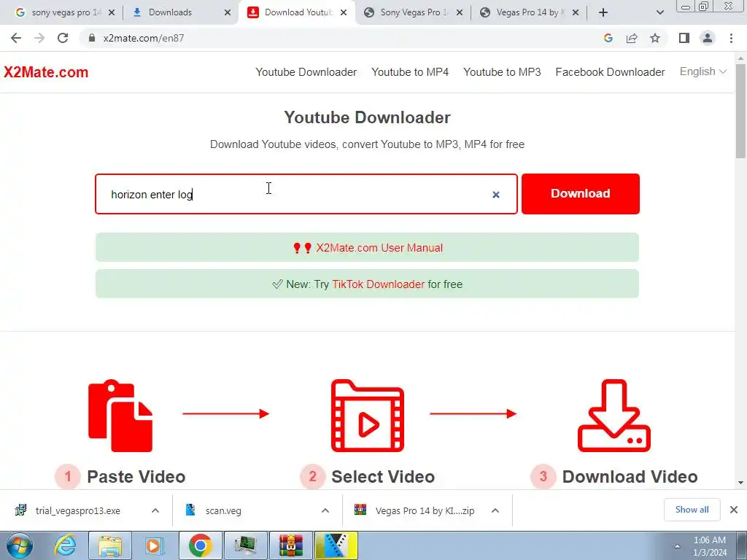The image size is (747, 560).
Task: Click the red Download button
Action: 580,194
